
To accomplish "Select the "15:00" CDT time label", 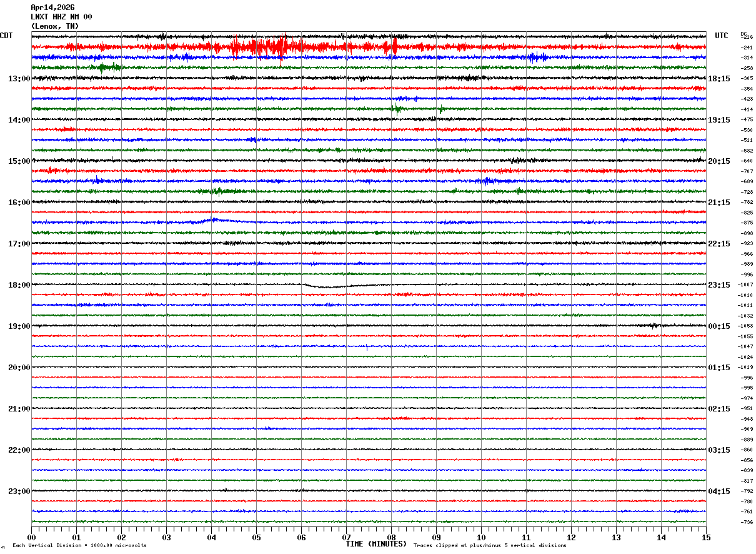I will [x=19, y=161].
